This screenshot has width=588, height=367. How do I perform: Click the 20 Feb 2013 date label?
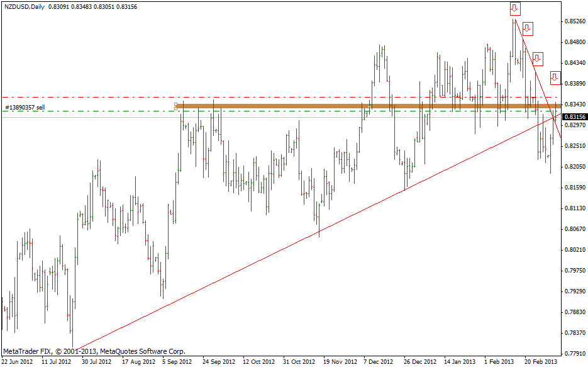[x=541, y=362]
